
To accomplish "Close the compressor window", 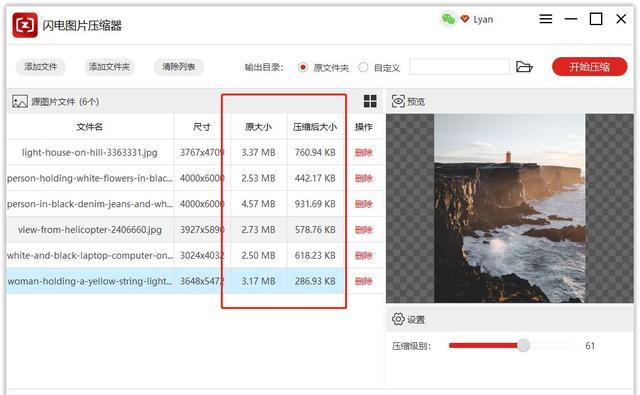I will (x=621, y=19).
